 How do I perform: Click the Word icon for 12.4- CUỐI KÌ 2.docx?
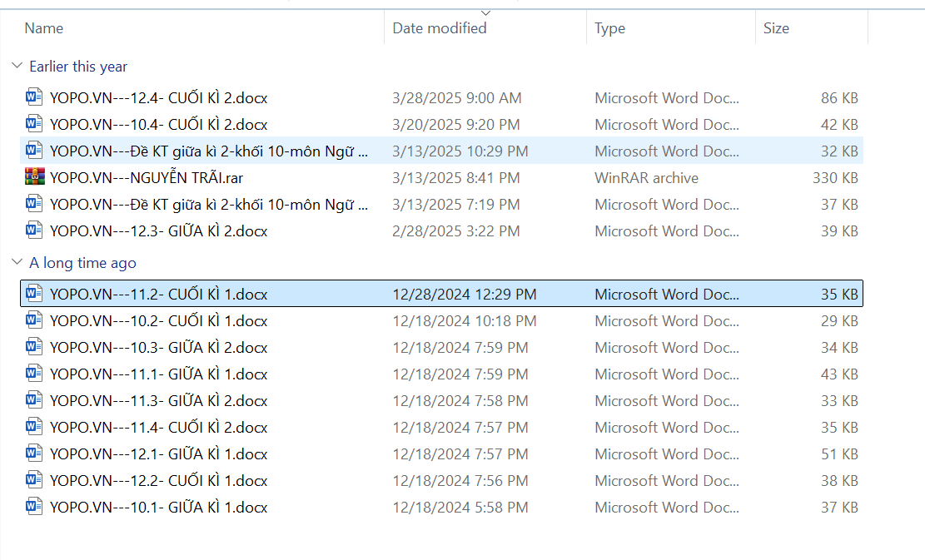tap(34, 97)
